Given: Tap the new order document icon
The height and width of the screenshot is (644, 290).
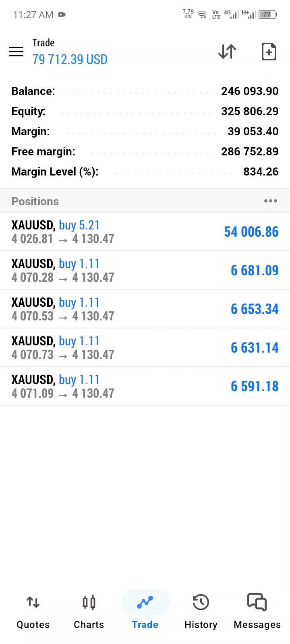Looking at the screenshot, I should 269,52.
